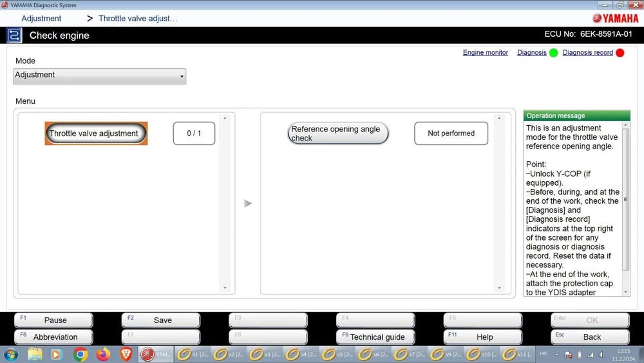Click the Check engine icon in the header
The image size is (644, 363).
click(14, 35)
